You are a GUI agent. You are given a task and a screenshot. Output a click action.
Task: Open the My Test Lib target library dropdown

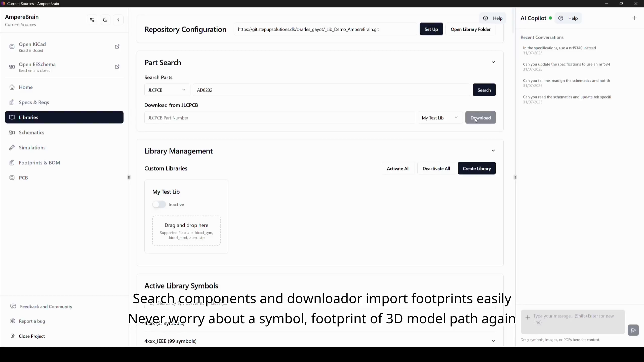click(440, 118)
